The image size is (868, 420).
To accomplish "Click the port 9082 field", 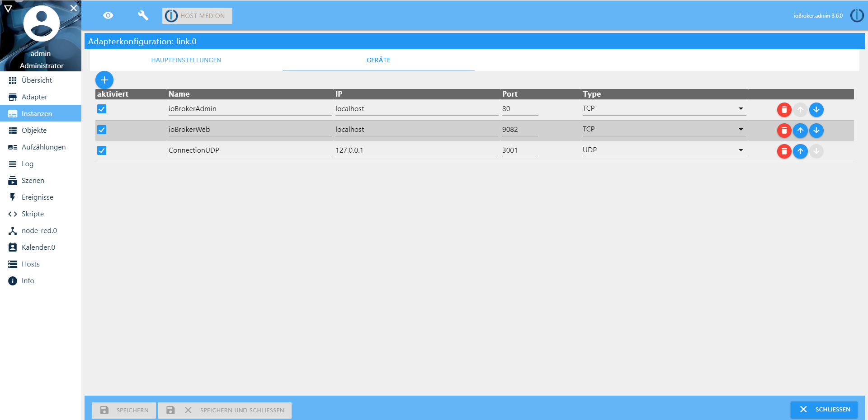I will coord(520,130).
